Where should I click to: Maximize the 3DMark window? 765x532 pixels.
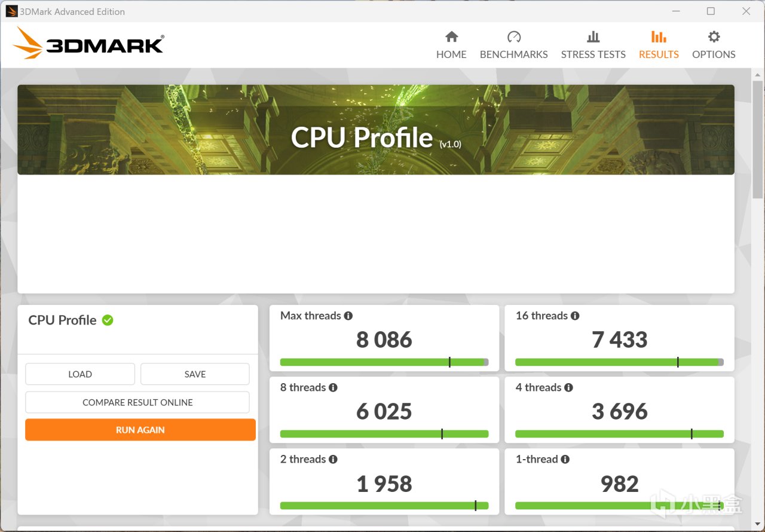pyautogui.click(x=711, y=11)
